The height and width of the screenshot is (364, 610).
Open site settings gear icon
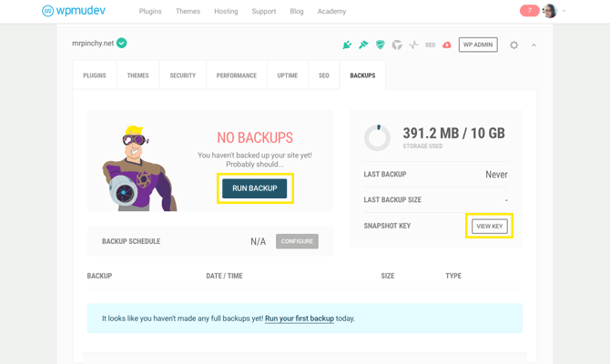coord(513,45)
